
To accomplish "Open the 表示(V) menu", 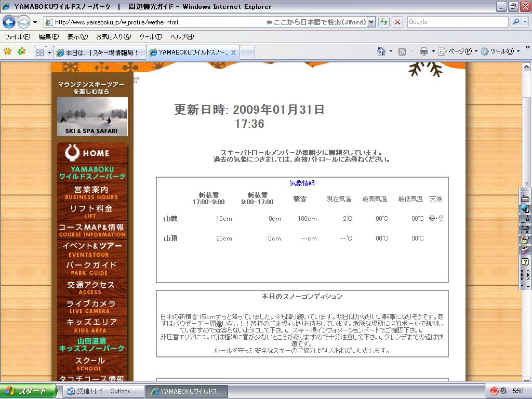I will 77,37.
